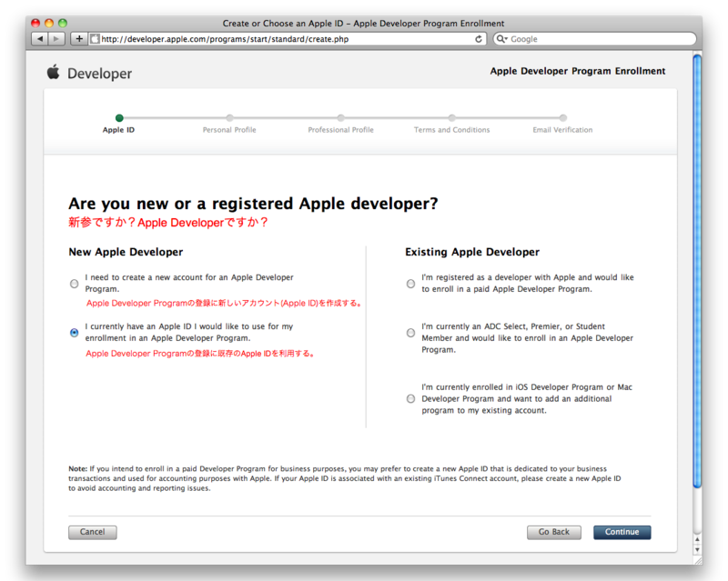Click the 'Are you new or a registered' heading
Viewport: 728px width, 581px height.
[254, 204]
